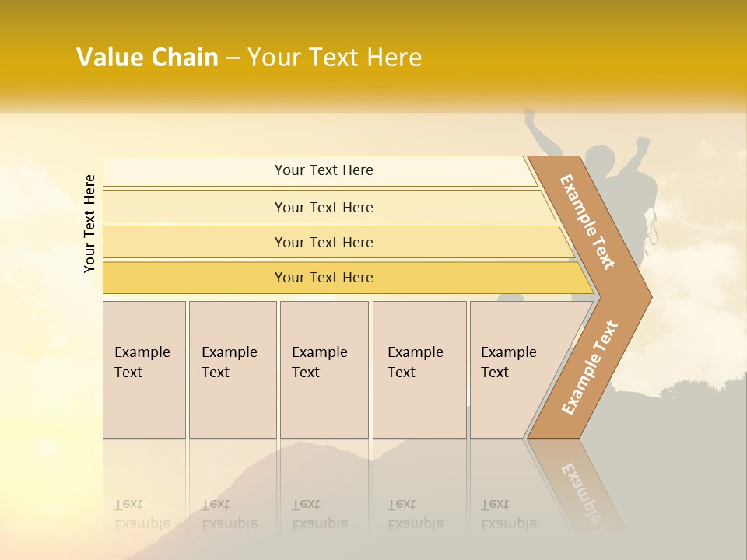The height and width of the screenshot is (560, 747).
Task: Select the mirrored reflection of the first box
Action: pos(145,489)
